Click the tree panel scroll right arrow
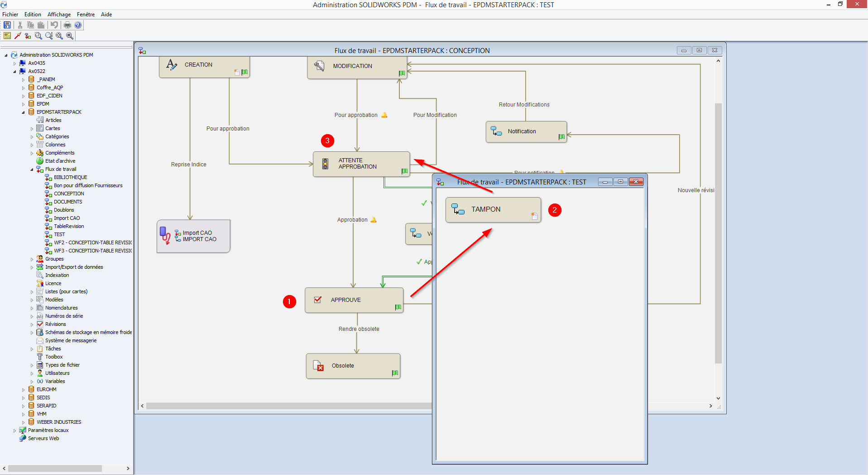Viewport: 868px width, 475px height. point(128,468)
